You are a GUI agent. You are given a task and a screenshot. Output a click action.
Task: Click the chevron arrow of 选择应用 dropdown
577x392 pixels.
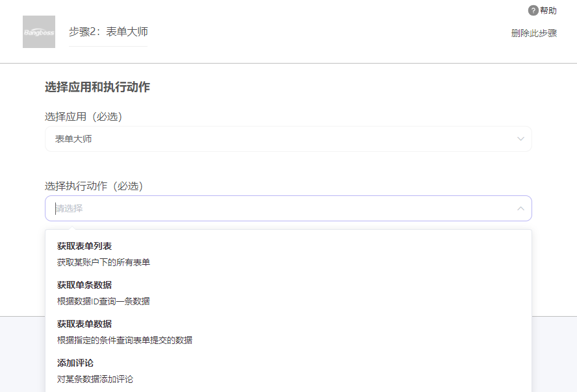point(520,139)
